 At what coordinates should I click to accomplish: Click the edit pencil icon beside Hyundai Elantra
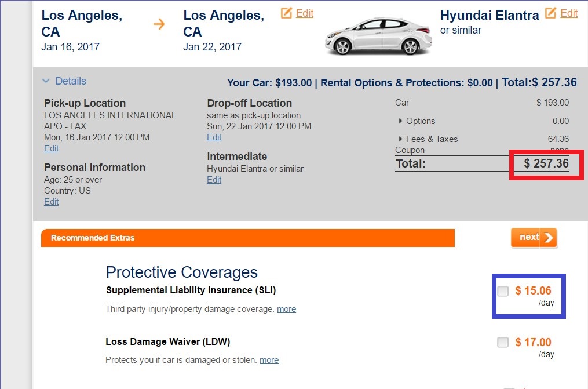550,13
